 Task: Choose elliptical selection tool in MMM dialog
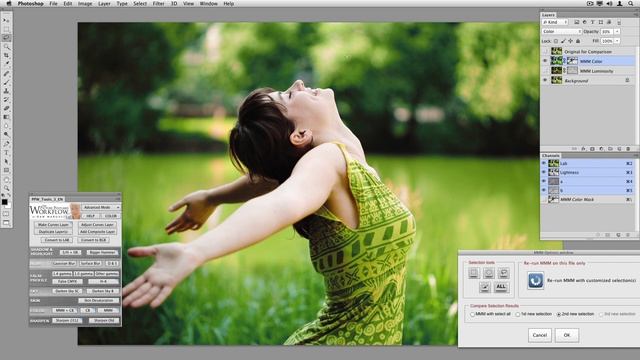pyautogui.click(x=489, y=273)
